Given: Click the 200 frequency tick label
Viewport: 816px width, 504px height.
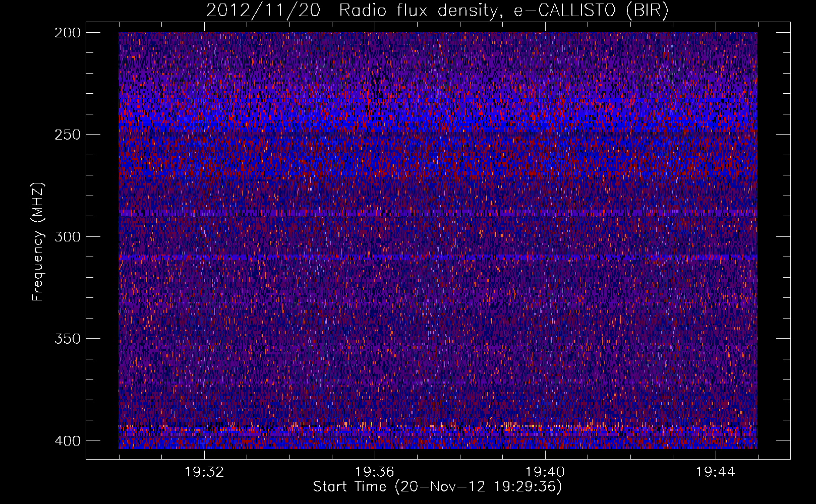Looking at the screenshot, I should [x=67, y=33].
